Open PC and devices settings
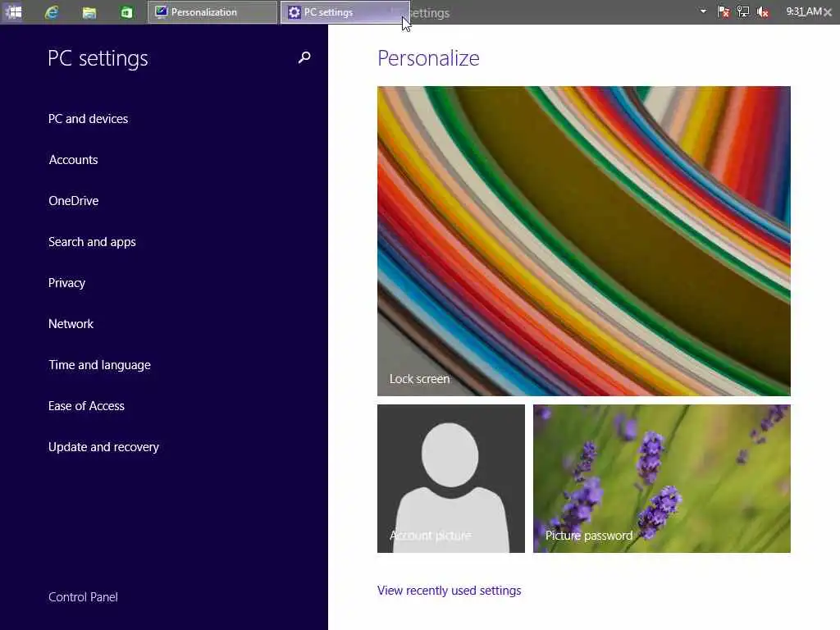The image size is (840, 630). (x=88, y=119)
